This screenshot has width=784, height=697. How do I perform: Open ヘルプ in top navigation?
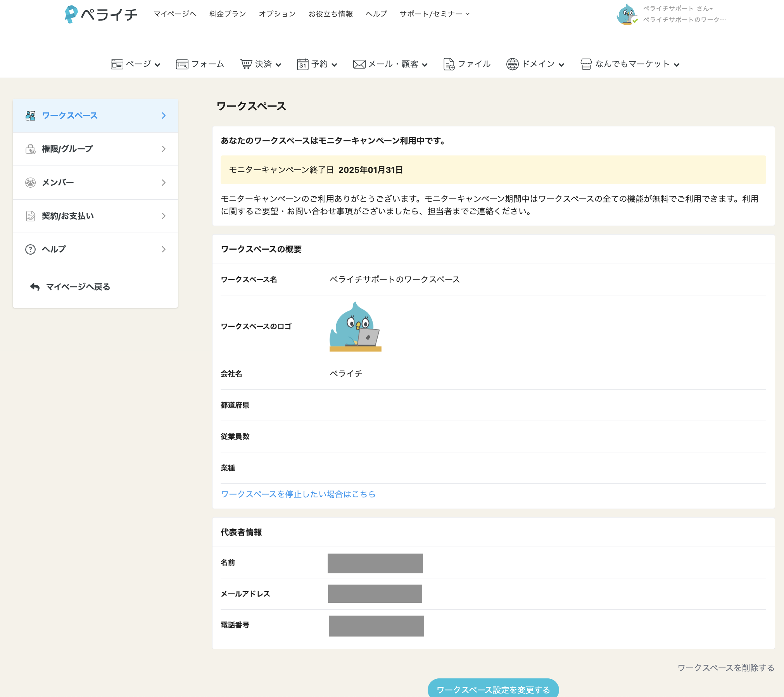(376, 14)
